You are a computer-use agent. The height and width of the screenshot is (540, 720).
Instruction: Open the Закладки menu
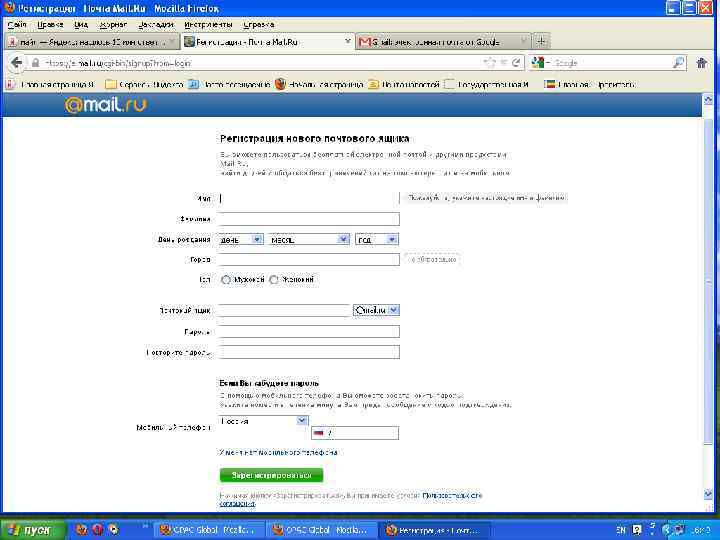156,25
